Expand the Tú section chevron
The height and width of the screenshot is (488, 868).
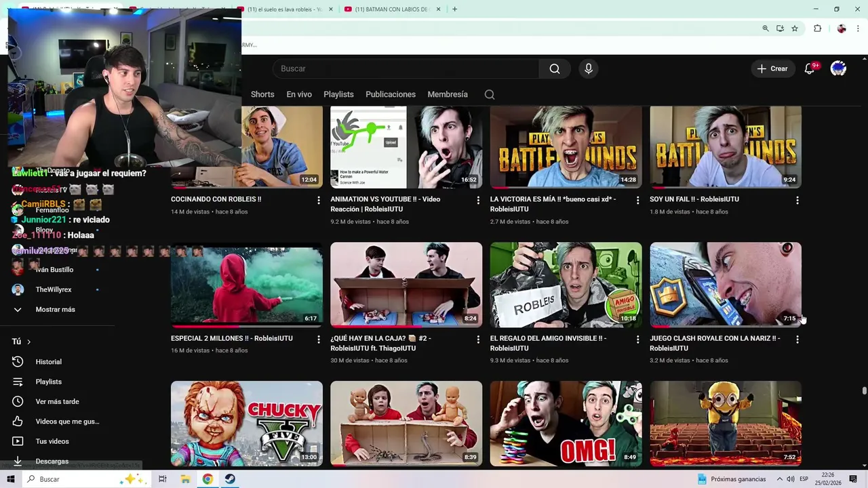pyautogui.click(x=28, y=342)
